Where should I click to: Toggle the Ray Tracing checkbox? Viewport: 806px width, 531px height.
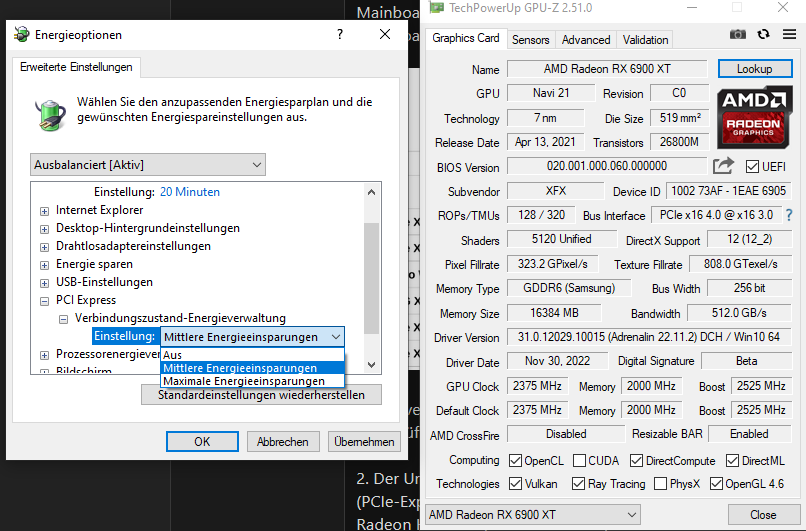click(x=578, y=484)
